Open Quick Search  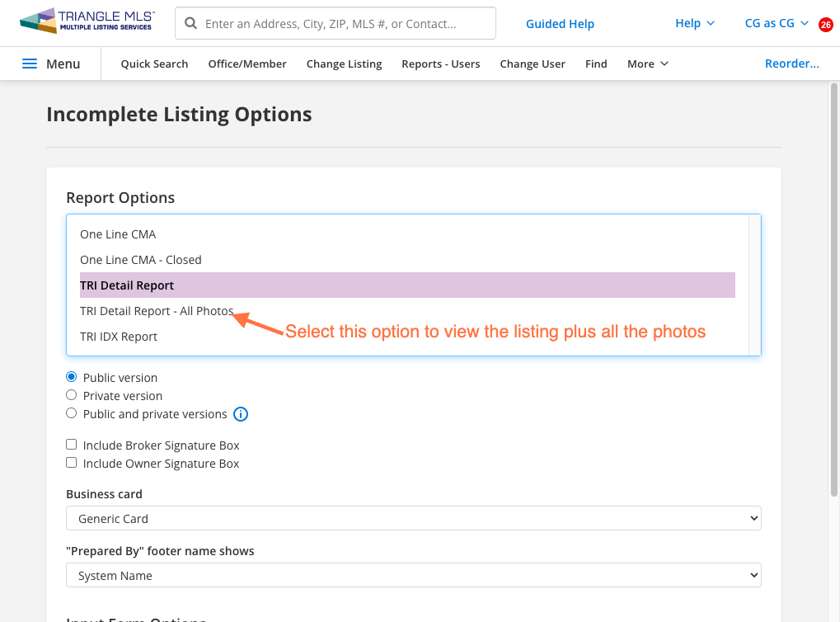pos(154,64)
